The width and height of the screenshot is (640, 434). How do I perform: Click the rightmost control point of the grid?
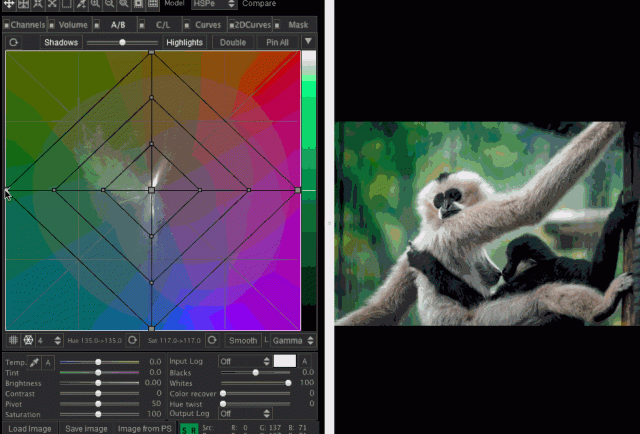pyautogui.click(x=298, y=190)
